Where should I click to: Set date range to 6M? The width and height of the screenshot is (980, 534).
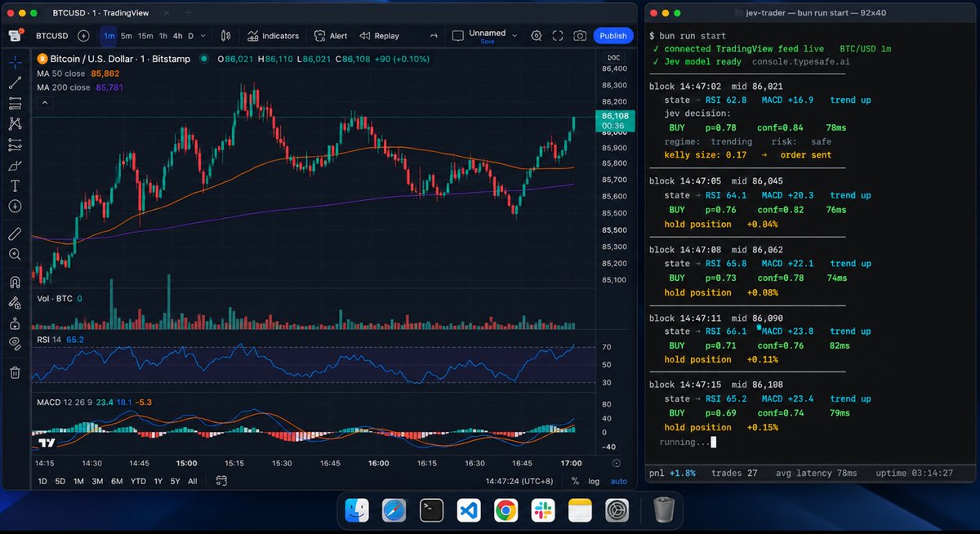117,482
